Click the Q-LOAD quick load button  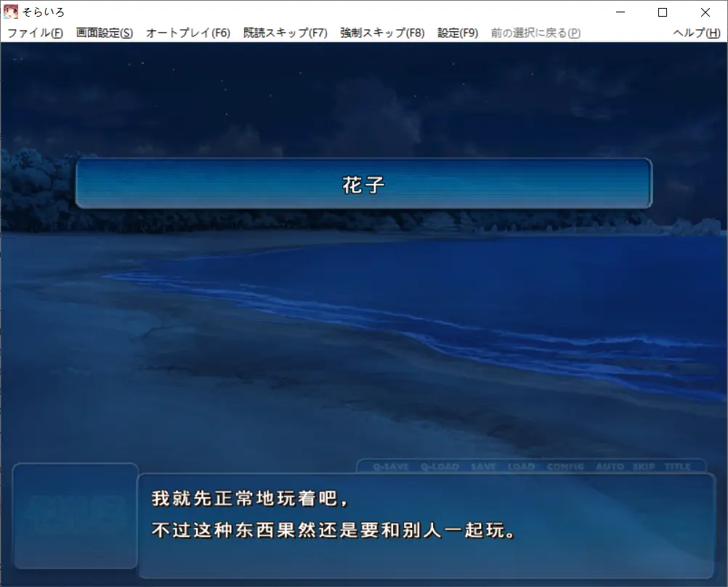click(440, 466)
